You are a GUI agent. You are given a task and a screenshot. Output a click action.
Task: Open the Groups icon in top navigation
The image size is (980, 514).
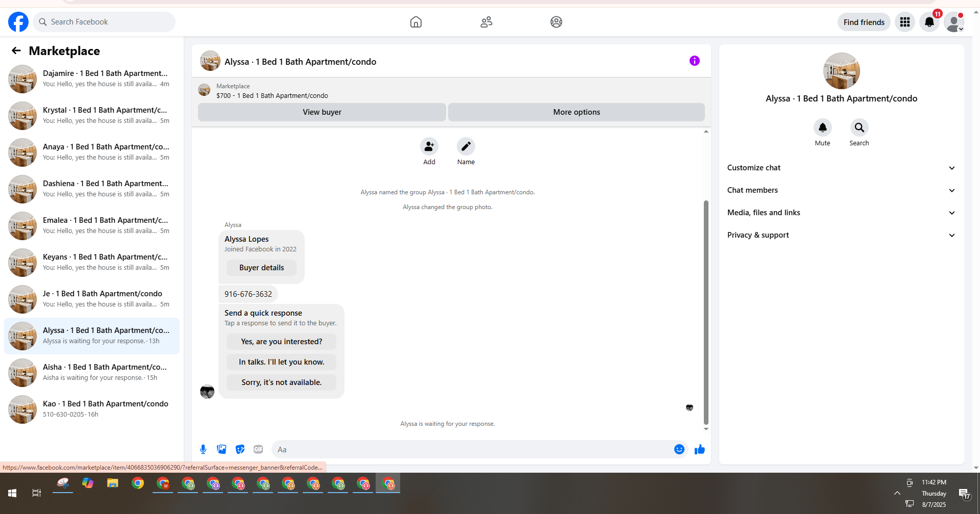(556, 22)
